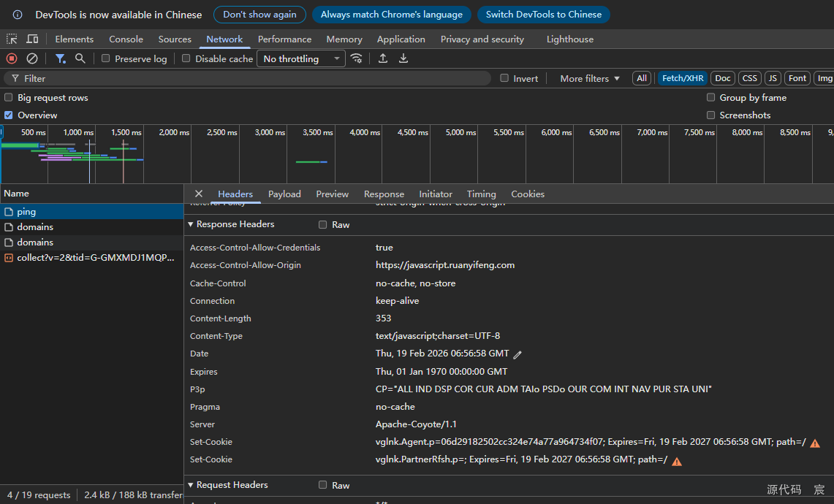
Task: Click Don't show again button
Action: (259, 15)
